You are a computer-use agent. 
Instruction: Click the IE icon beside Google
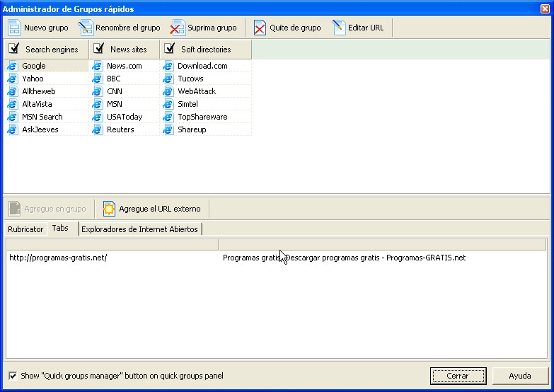click(x=13, y=66)
